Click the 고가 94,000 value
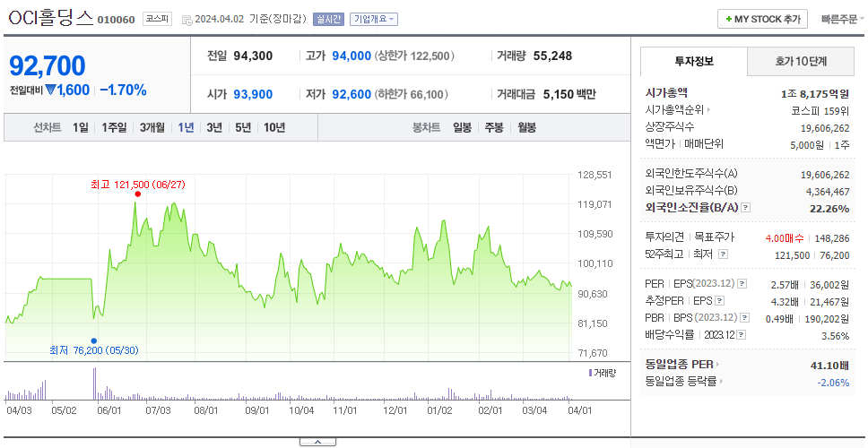This screenshot has width=868, height=448. coord(352,56)
